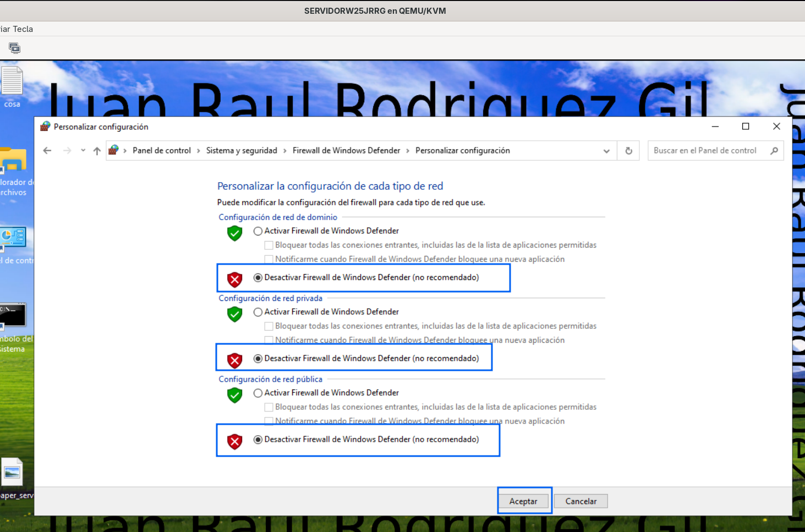The width and height of the screenshot is (805, 532).
Task: Launch the Command Prompt desktop shortcut
Action: pos(13,327)
